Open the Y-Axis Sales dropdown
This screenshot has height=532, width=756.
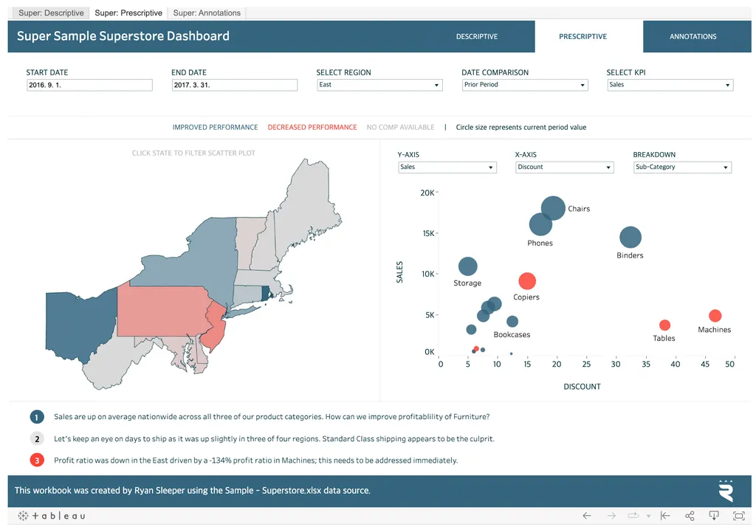point(447,167)
